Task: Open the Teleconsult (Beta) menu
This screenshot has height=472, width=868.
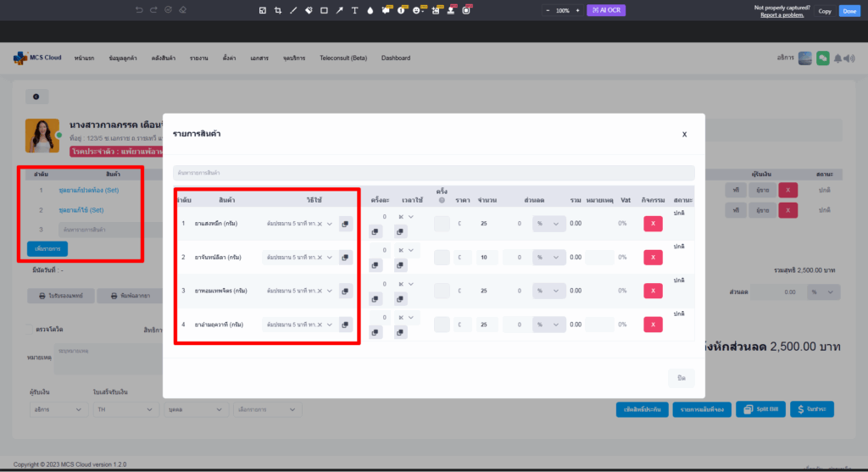Action: tap(343, 58)
